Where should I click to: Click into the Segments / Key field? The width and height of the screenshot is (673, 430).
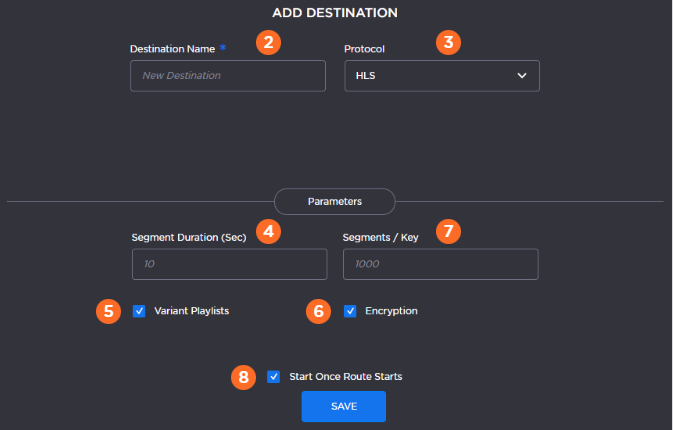pos(440,264)
